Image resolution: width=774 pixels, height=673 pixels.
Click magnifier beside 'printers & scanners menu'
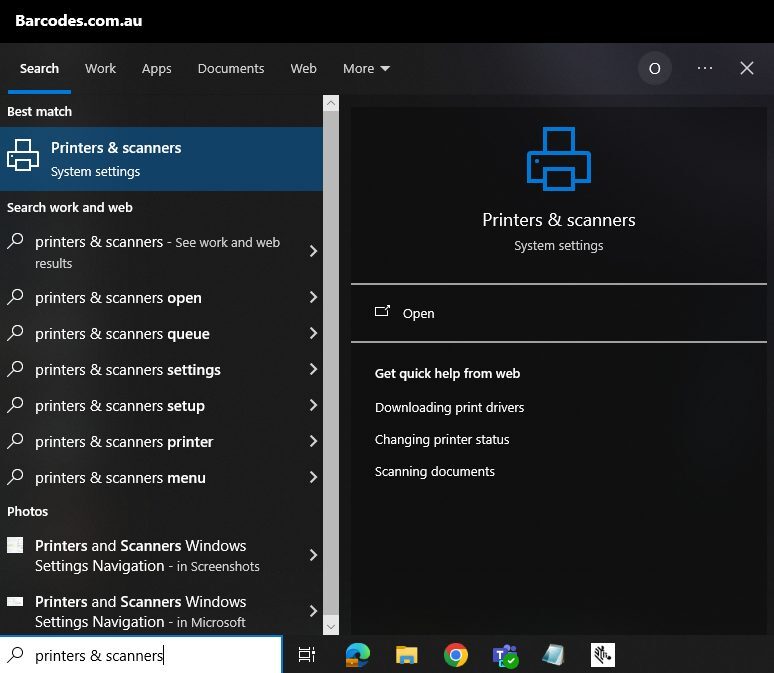pos(15,477)
